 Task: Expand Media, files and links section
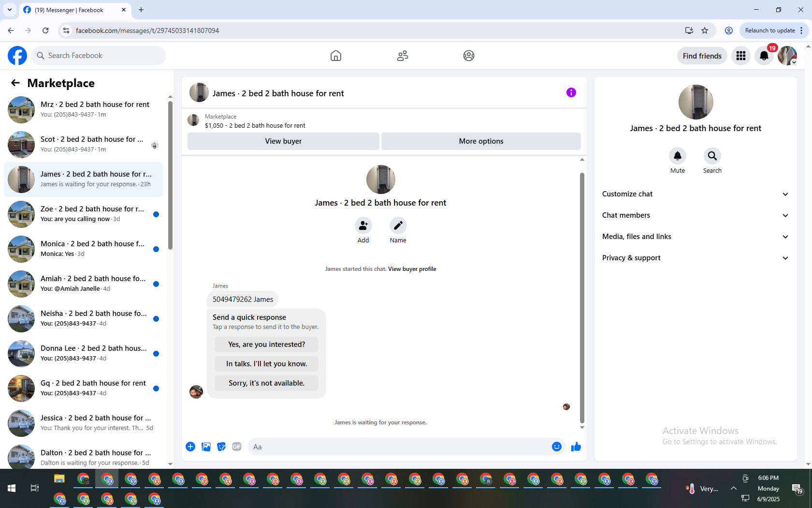click(696, 237)
